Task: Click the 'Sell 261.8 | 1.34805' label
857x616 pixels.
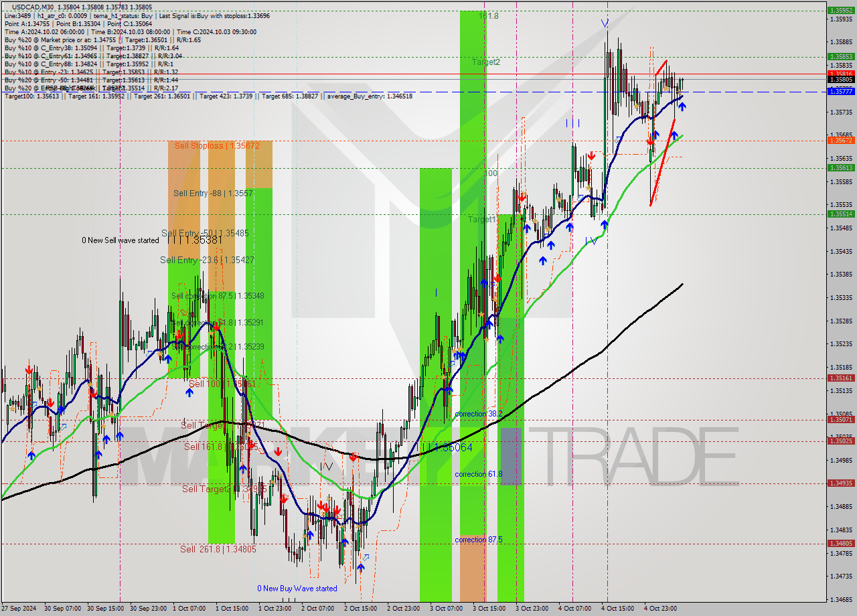Action: coord(218,549)
